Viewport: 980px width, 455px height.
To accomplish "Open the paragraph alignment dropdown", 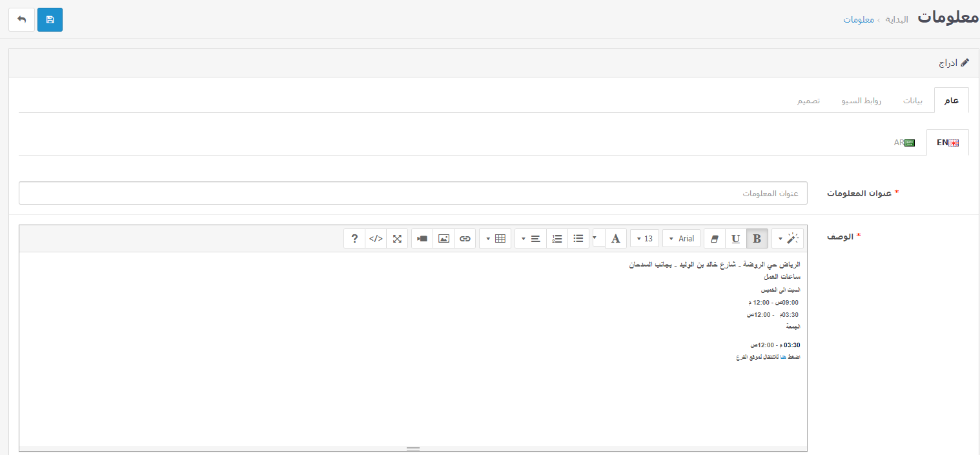I will click(531, 239).
